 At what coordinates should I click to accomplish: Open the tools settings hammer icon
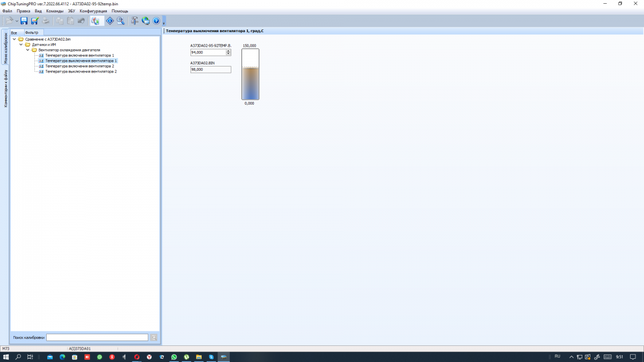pos(135,21)
